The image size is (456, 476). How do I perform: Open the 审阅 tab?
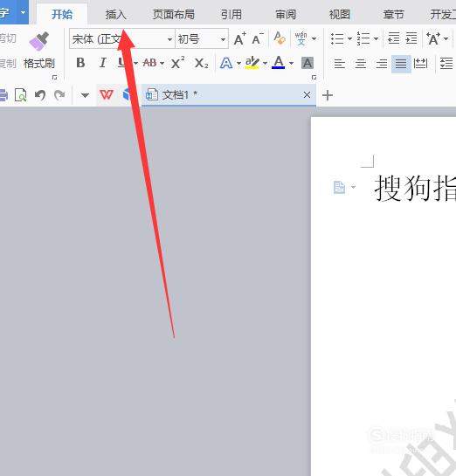point(286,14)
